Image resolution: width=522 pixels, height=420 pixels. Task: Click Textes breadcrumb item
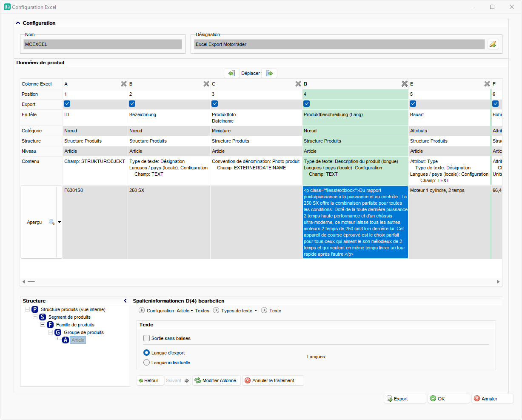(202, 311)
